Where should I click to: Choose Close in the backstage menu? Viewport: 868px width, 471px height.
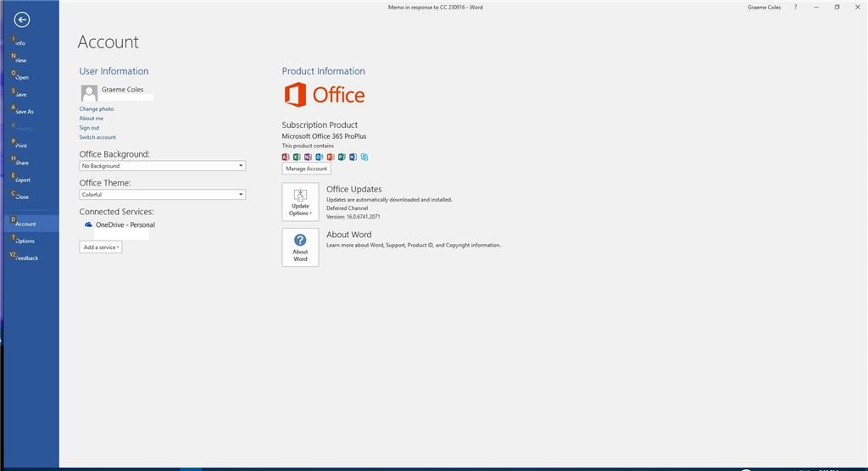point(31,197)
